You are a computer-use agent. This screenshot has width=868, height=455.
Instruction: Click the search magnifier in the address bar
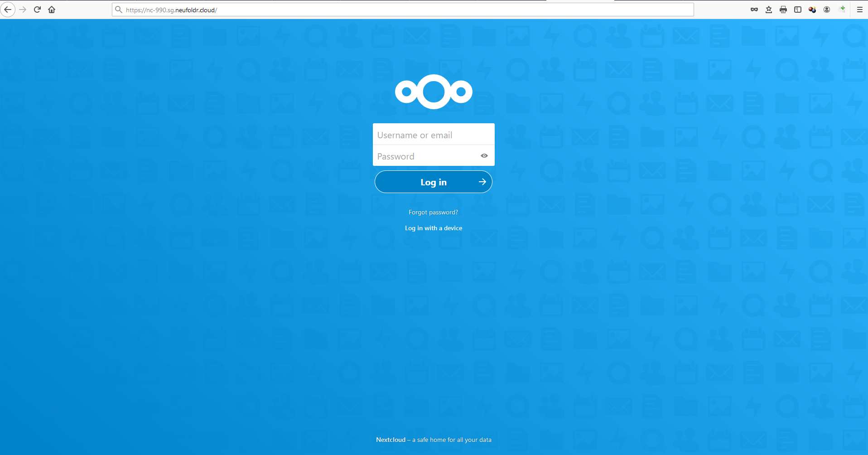(119, 10)
